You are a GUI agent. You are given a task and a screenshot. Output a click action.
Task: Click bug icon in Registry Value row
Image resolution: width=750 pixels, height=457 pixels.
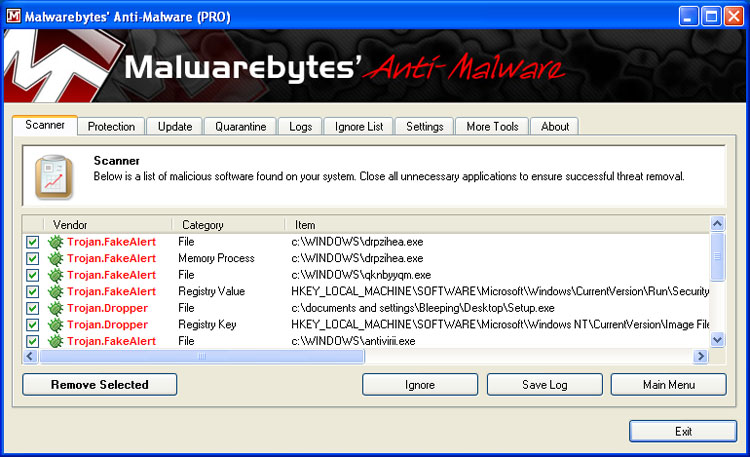click(55, 291)
